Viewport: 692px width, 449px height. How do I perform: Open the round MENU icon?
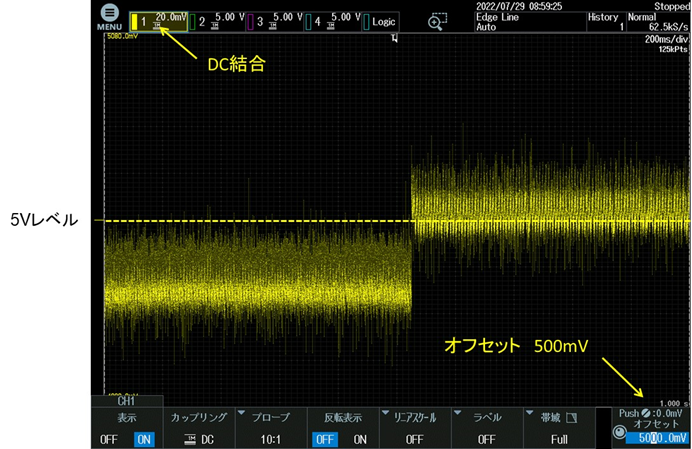(109, 13)
